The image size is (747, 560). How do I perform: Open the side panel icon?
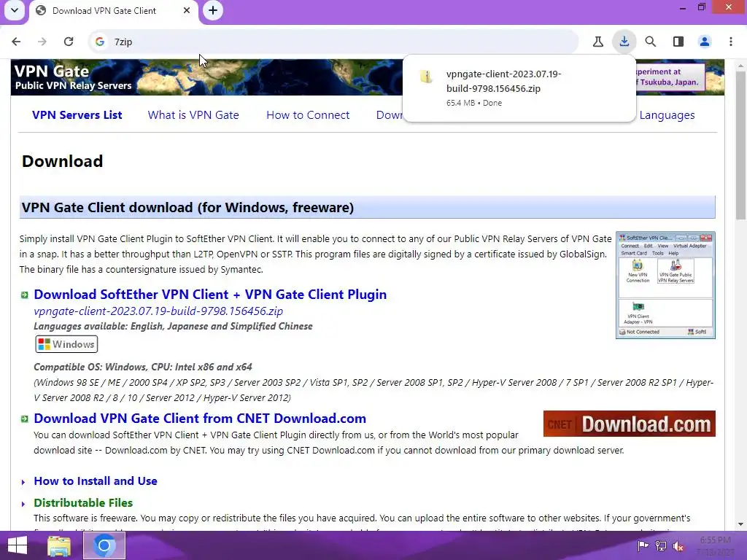(678, 42)
